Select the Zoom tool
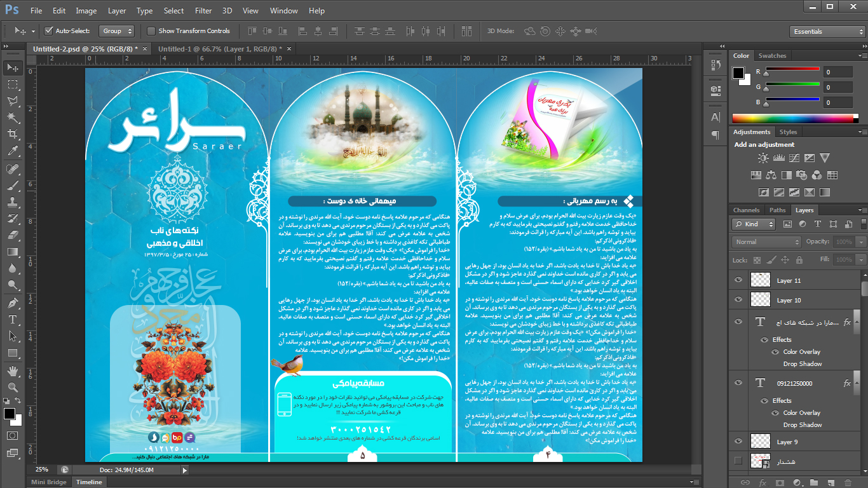 [13, 387]
